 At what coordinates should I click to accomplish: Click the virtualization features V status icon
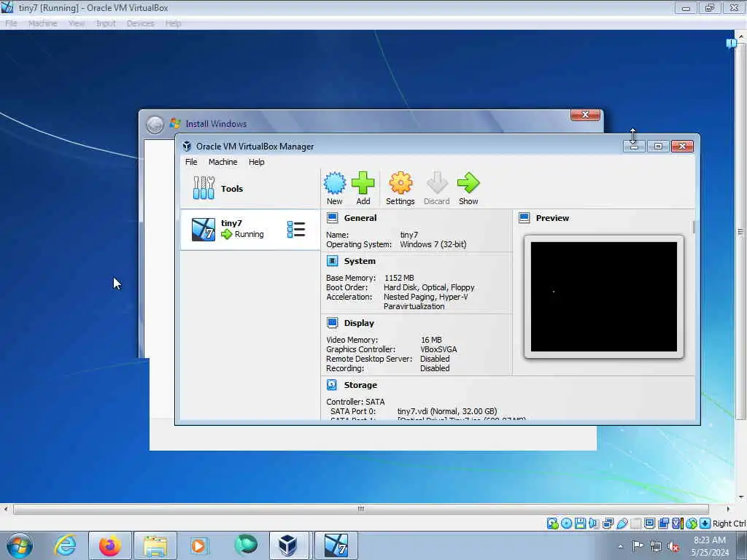click(677, 524)
